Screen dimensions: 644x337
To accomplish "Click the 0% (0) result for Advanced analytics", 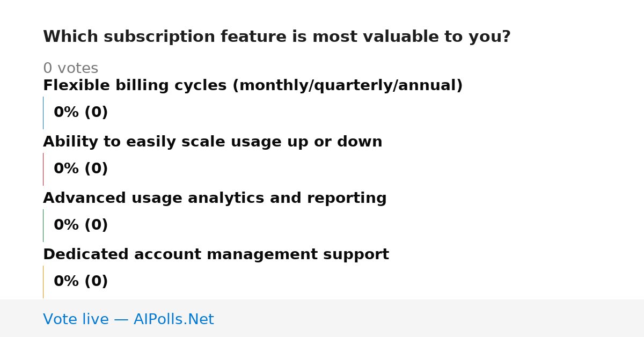I will (80, 225).
